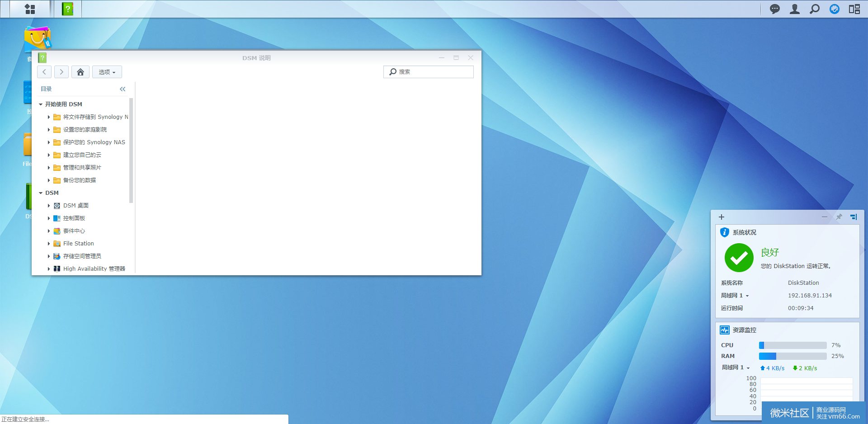Click the 系统状况 widget title
The width and height of the screenshot is (868, 424).
pos(745,232)
